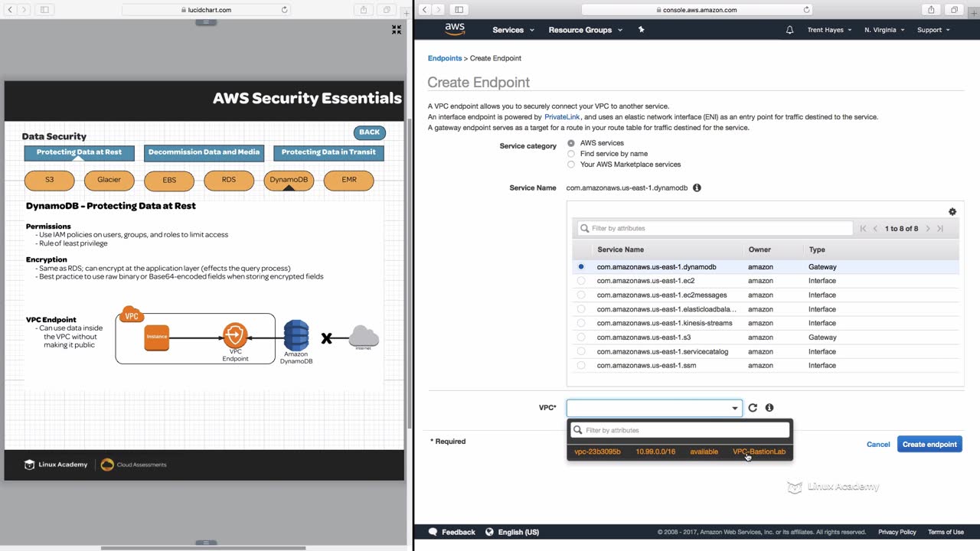
Task: Expand the Support menu
Action: click(x=933, y=30)
